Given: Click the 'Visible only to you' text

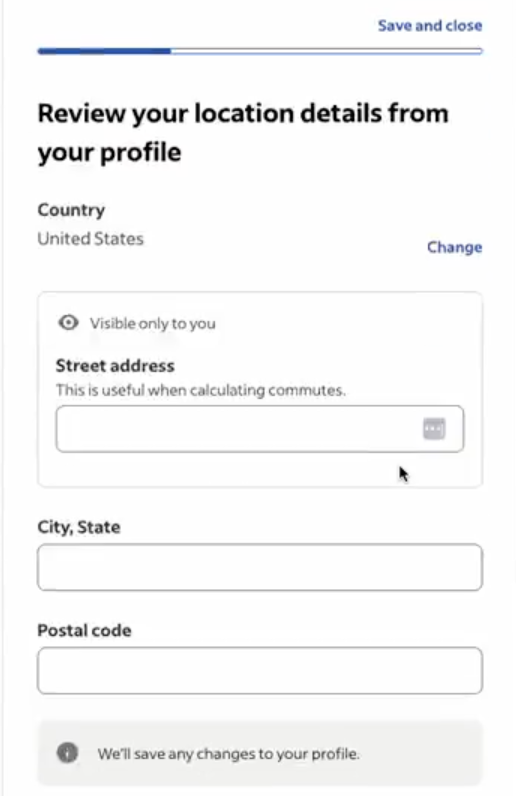Looking at the screenshot, I should click(152, 323).
